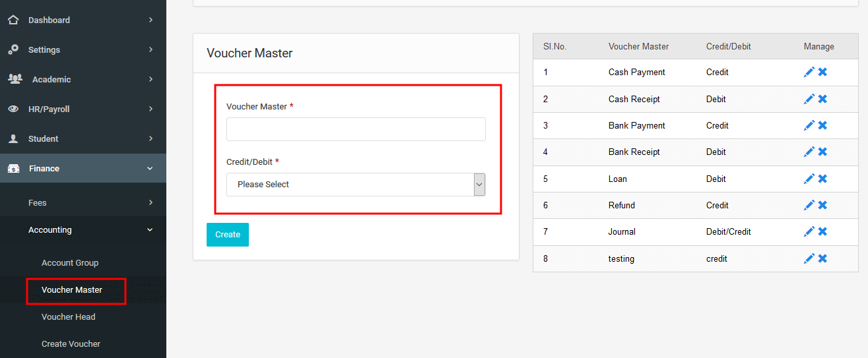Delete the Refund voucher entry
868x358 pixels.
pos(822,205)
